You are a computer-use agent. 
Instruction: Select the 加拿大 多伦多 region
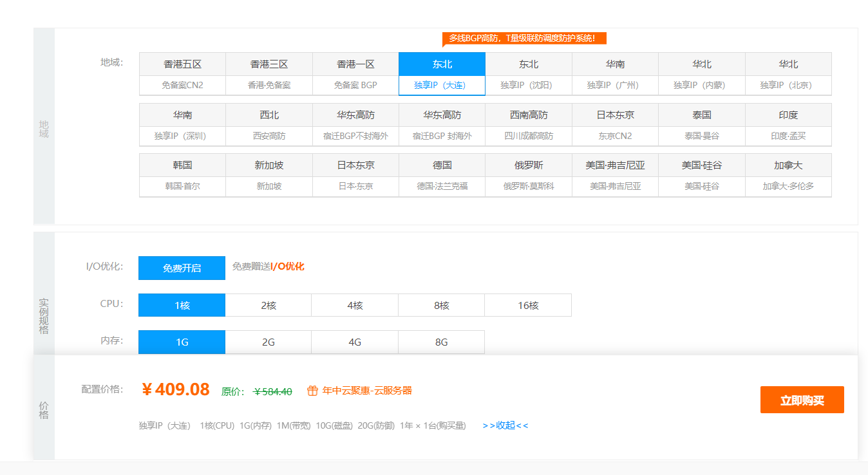tap(788, 175)
